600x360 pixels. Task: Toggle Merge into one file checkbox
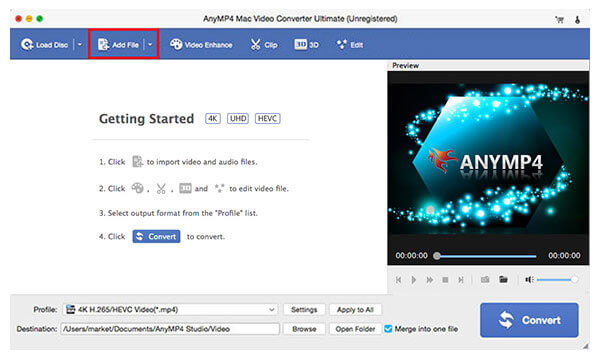(x=388, y=329)
